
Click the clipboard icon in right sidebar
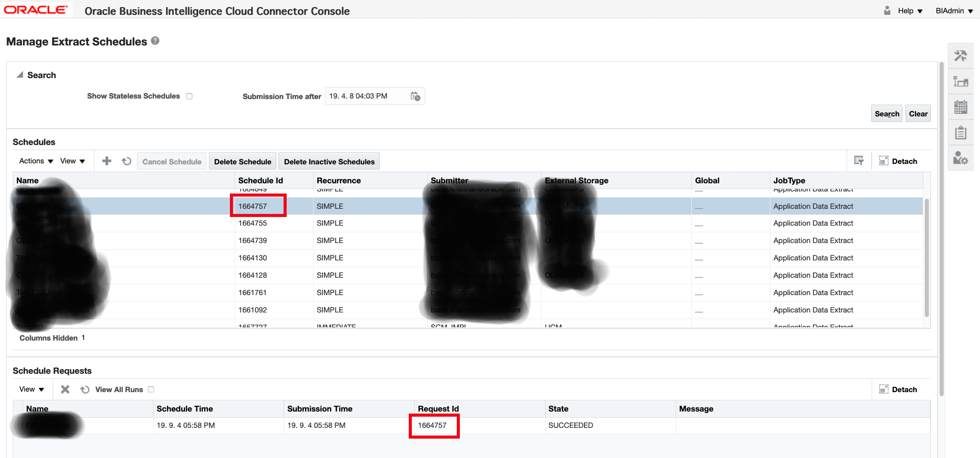click(961, 133)
